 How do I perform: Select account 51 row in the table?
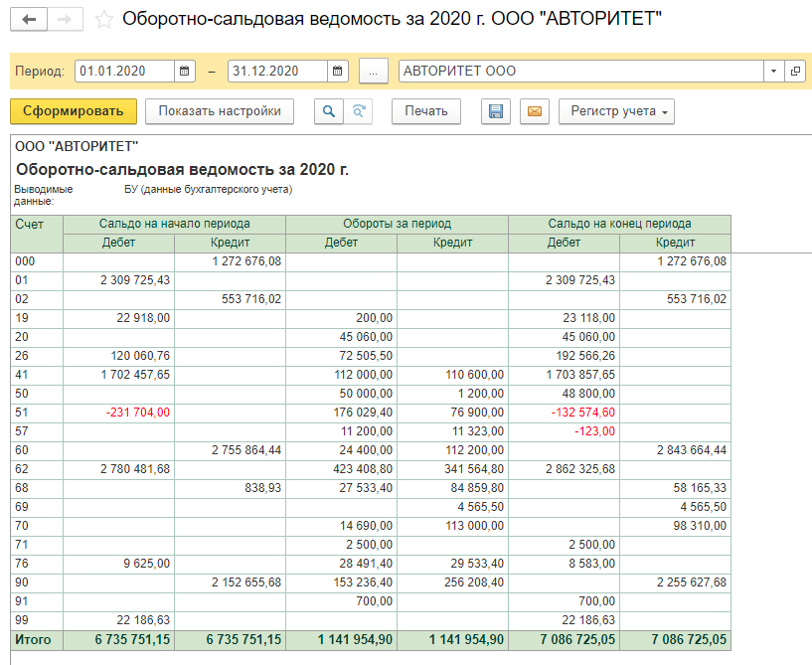tap(37, 412)
